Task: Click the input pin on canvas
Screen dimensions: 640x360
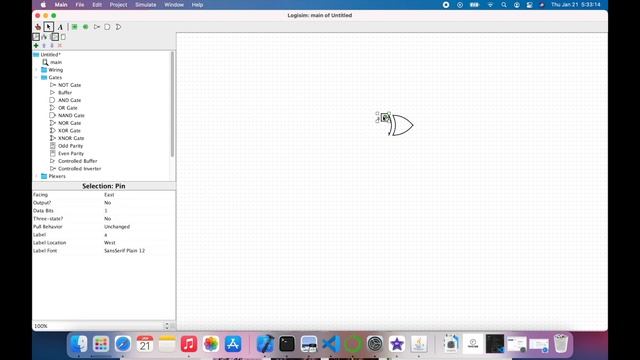Action: pyautogui.click(x=384, y=118)
